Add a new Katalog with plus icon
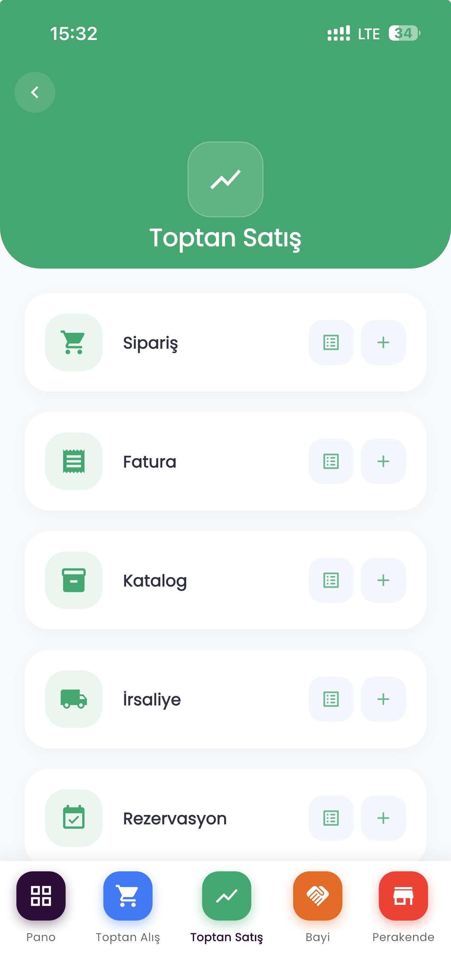The height and width of the screenshot is (980, 451). click(x=383, y=580)
